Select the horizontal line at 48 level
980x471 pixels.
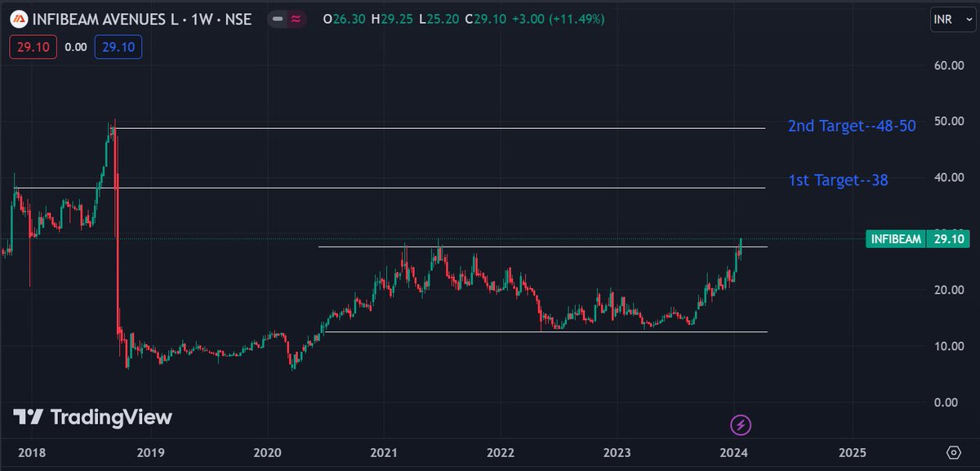(x=441, y=128)
